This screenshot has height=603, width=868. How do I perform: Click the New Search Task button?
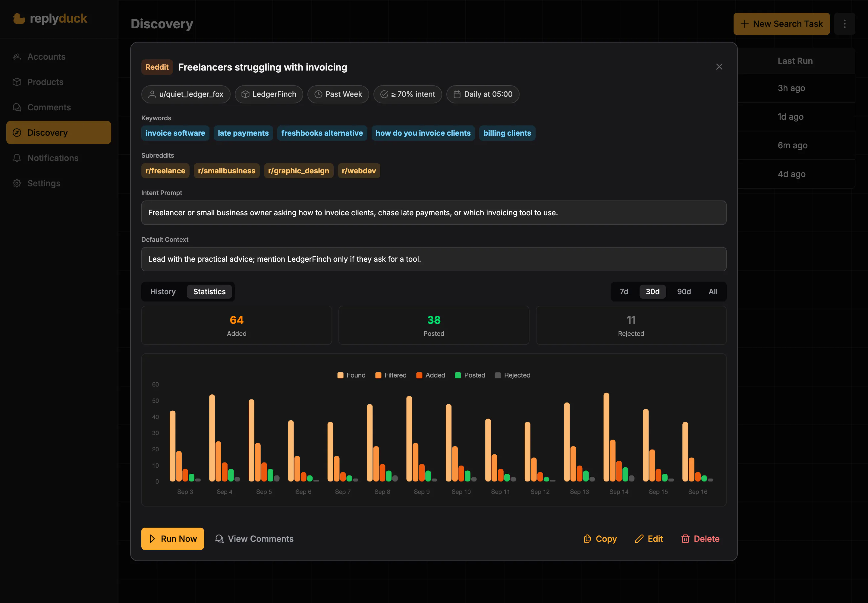pyautogui.click(x=782, y=24)
